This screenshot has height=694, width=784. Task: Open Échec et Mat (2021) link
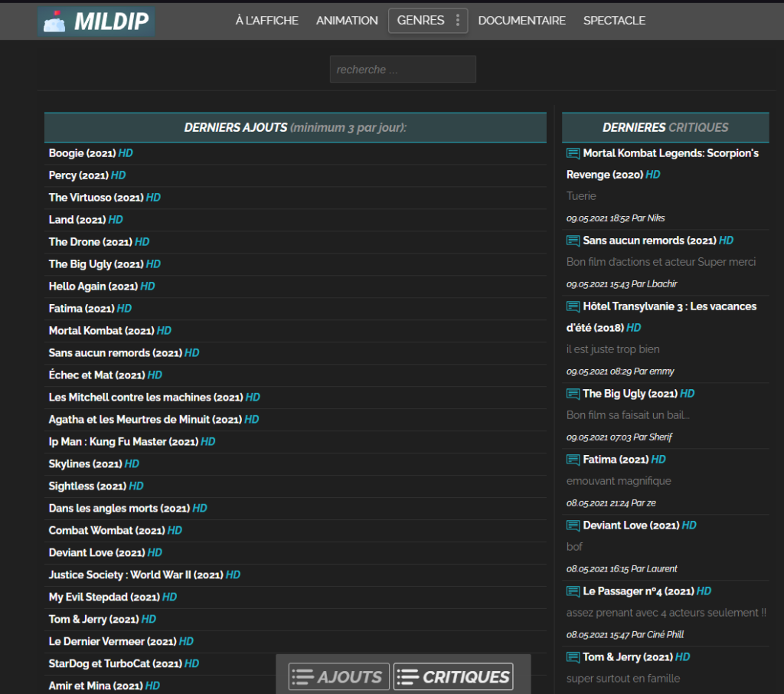click(x=105, y=375)
